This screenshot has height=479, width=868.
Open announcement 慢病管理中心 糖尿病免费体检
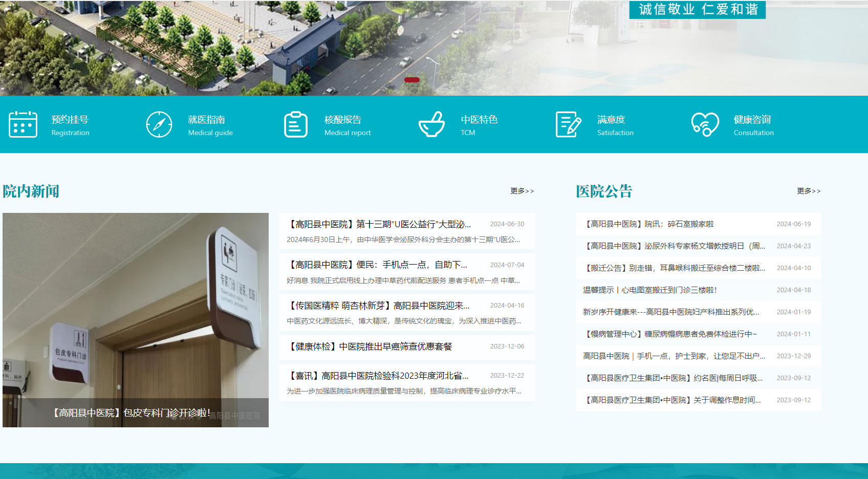pos(698,334)
